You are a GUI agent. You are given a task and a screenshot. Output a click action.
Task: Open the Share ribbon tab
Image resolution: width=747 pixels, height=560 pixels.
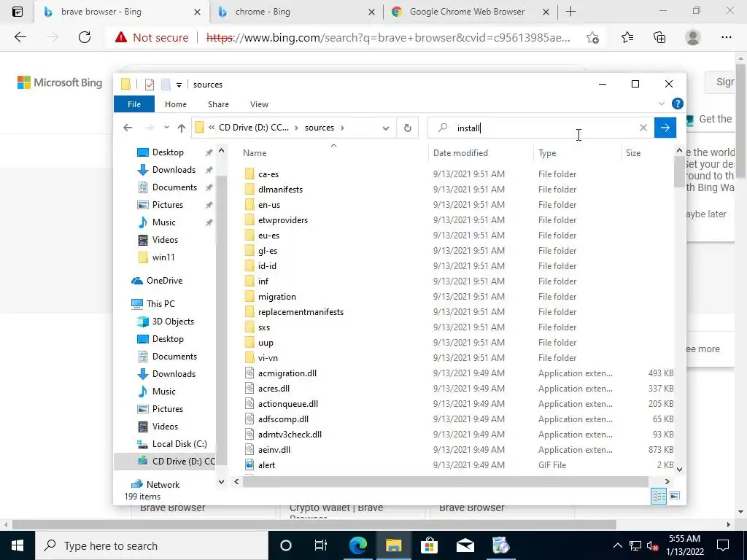(218, 104)
